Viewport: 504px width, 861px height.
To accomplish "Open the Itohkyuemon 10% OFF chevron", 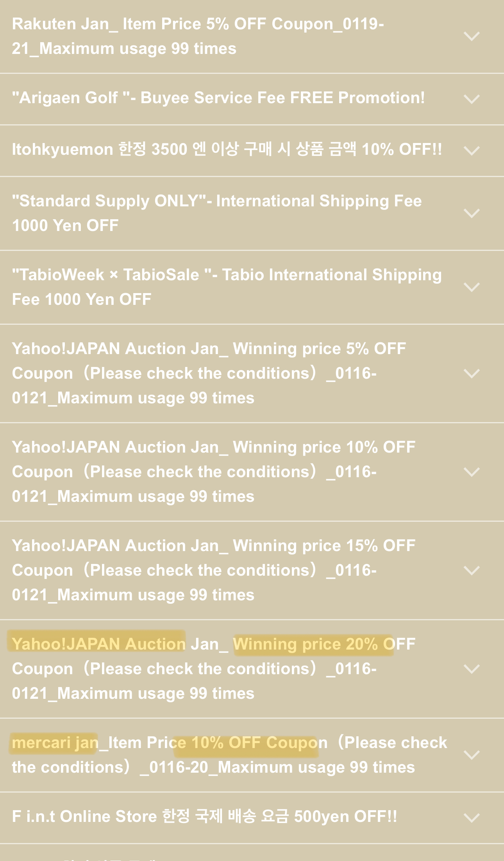I will [x=472, y=150].
